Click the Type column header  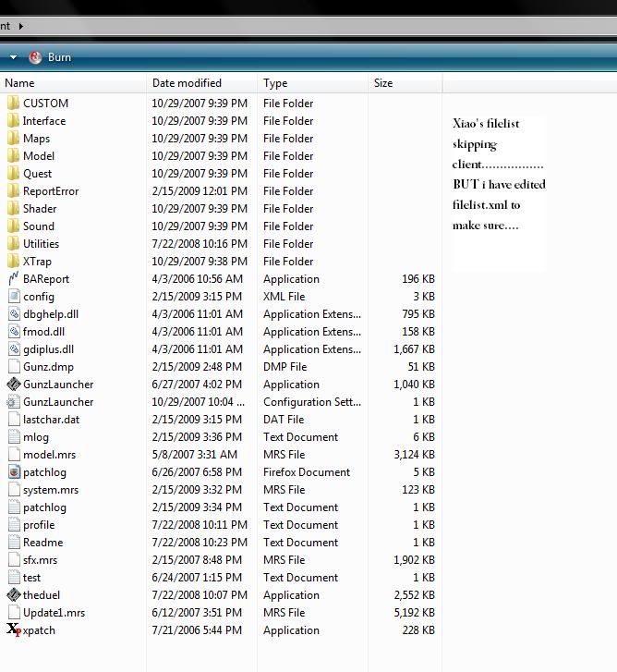275,83
